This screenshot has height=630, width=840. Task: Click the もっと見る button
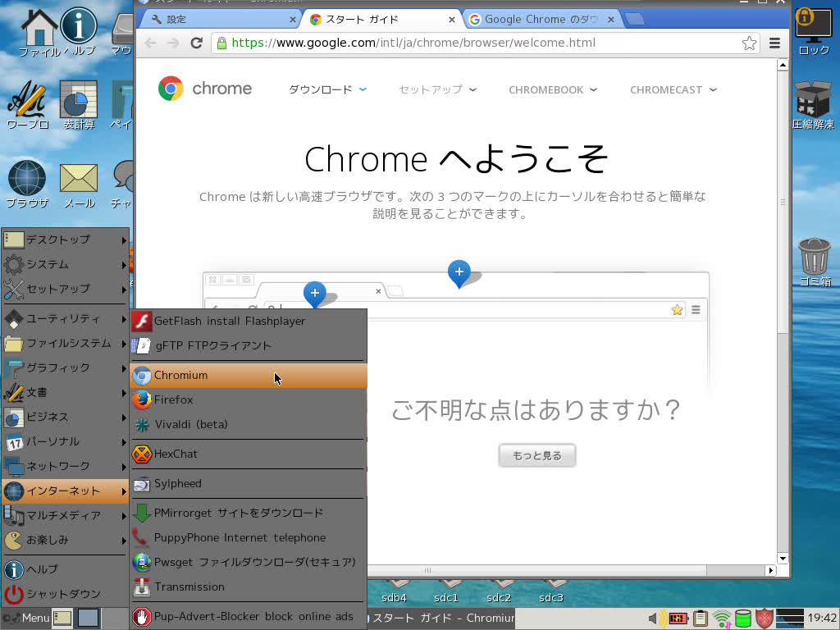537,455
